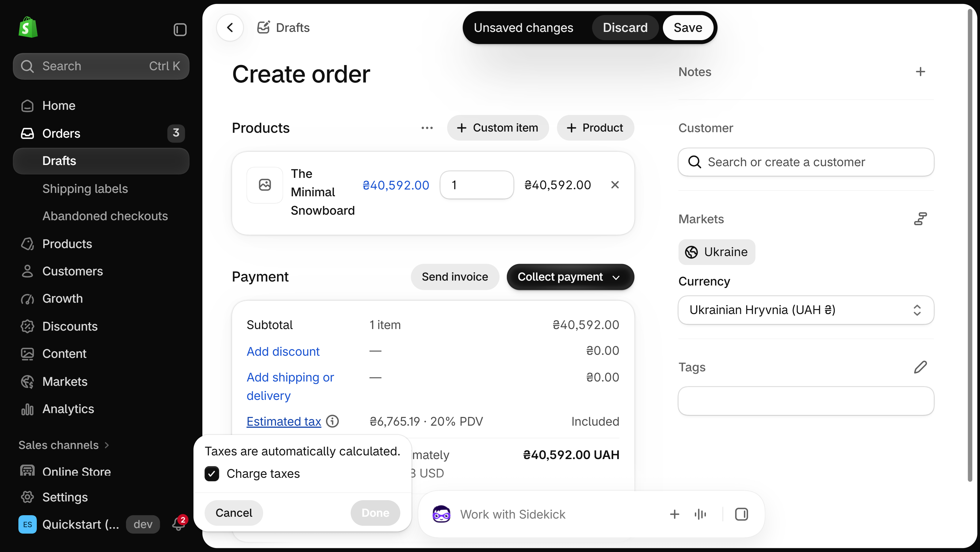980x552 pixels.
Task: Click the Sidekick plus attachment icon
Action: 674,514
